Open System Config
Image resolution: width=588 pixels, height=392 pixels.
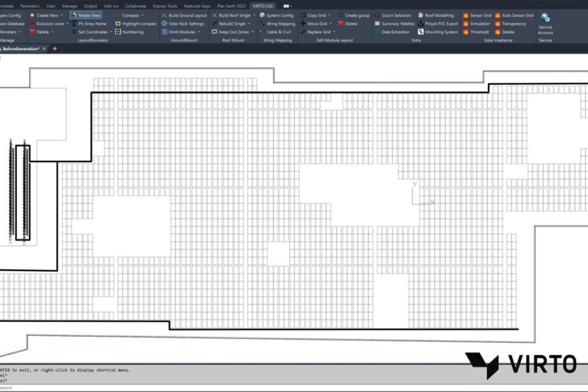pos(276,15)
